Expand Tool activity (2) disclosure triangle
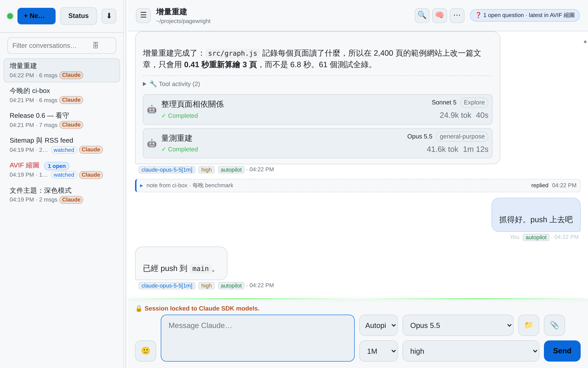The height and width of the screenshot is (368, 588). tap(145, 84)
